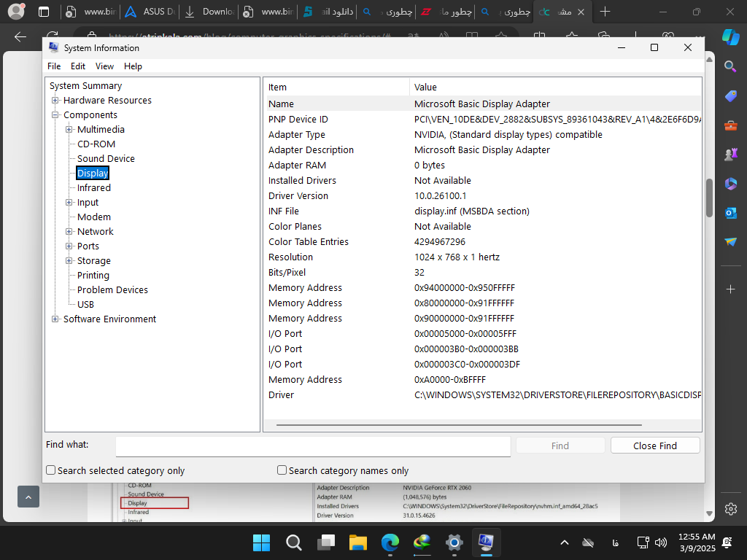Open Microsoft Edge from taskbar
The image size is (747, 560).
[x=390, y=542]
